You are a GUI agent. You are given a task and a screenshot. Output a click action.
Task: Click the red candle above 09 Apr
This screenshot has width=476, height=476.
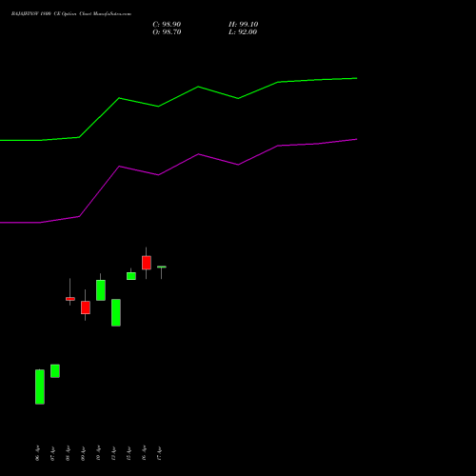tap(86, 307)
